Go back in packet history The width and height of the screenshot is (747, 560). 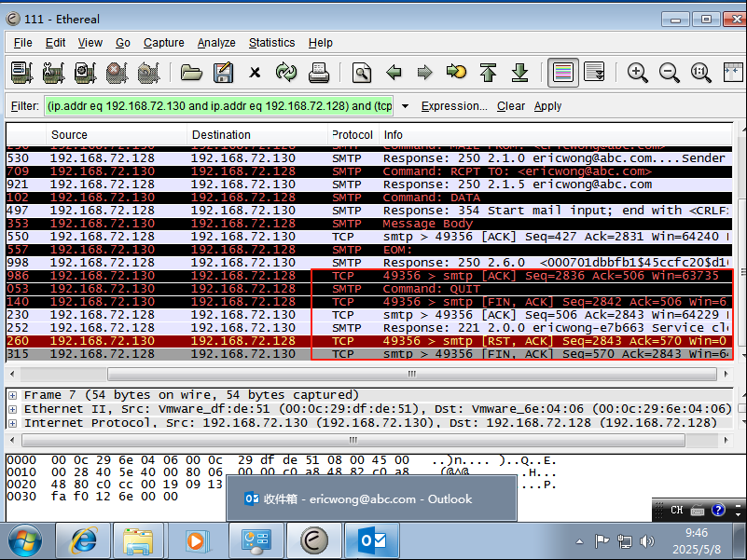[x=394, y=73]
